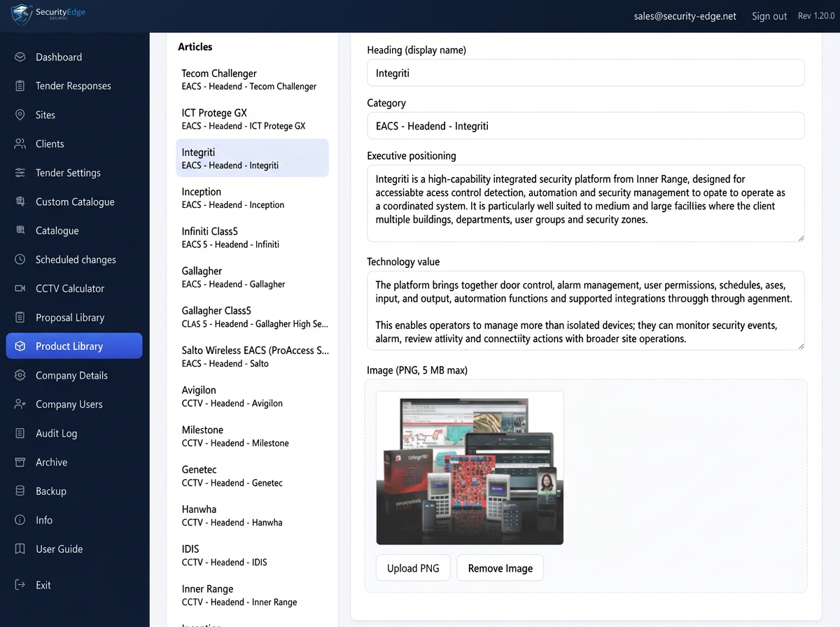840x627 pixels.
Task: Click the Custom Catalogue icon
Action: tap(20, 202)
